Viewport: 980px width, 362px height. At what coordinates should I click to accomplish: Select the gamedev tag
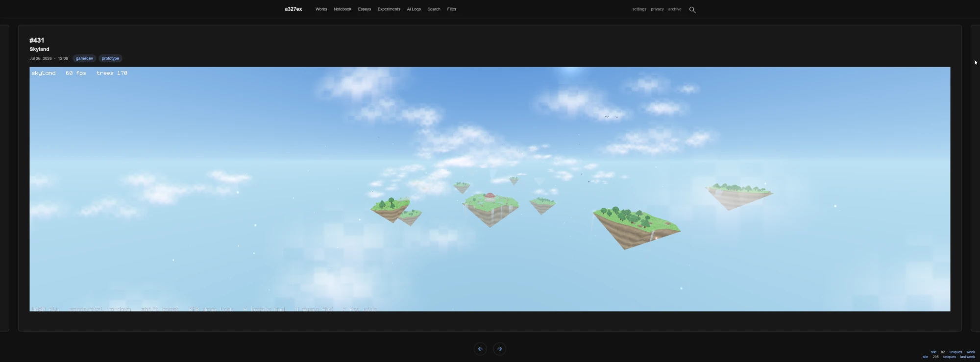[x=84, y=58]
